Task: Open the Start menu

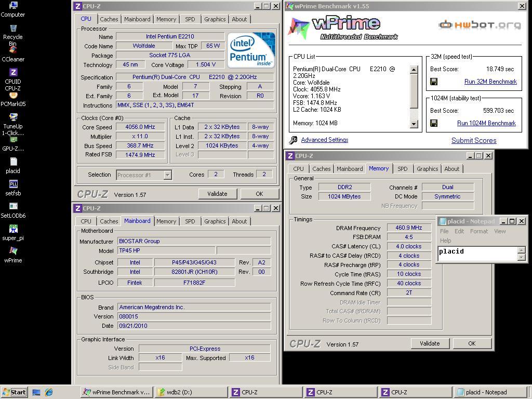Action: coord(14,392)
